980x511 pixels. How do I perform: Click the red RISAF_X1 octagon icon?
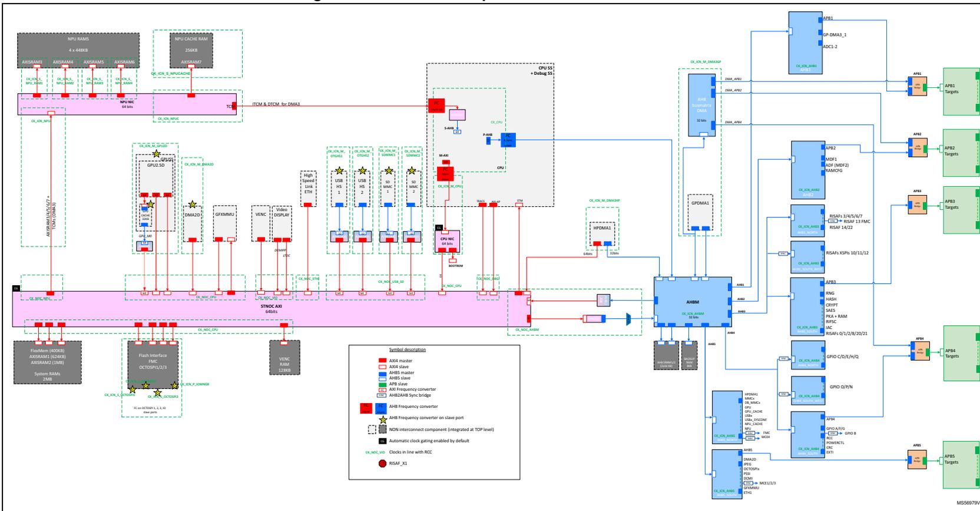click(382, 463)
